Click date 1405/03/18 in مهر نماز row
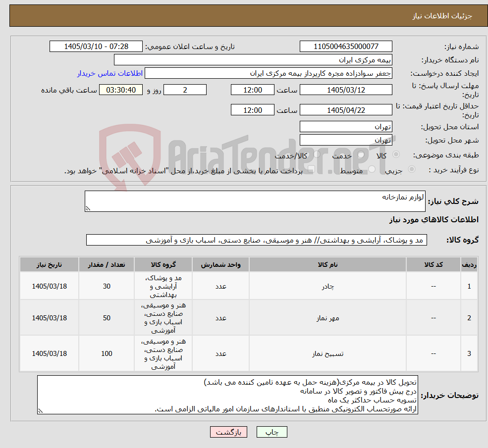This screenshot has width=488, height=448. pyautogui.click(x=49, y=318)
